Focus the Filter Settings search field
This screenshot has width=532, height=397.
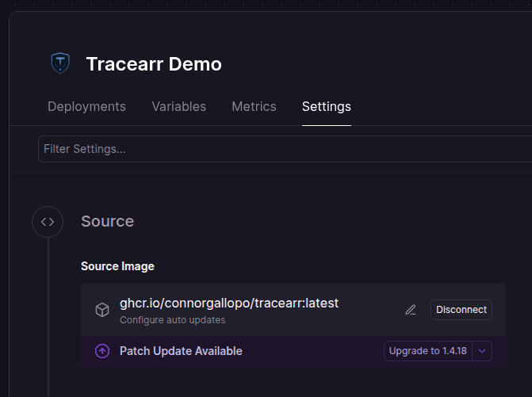tap(285, 149)
